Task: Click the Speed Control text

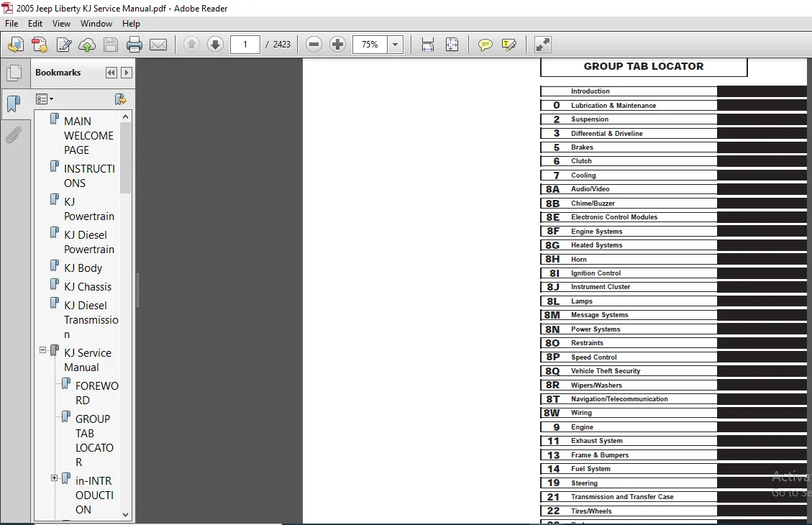Action: (593, 357)
